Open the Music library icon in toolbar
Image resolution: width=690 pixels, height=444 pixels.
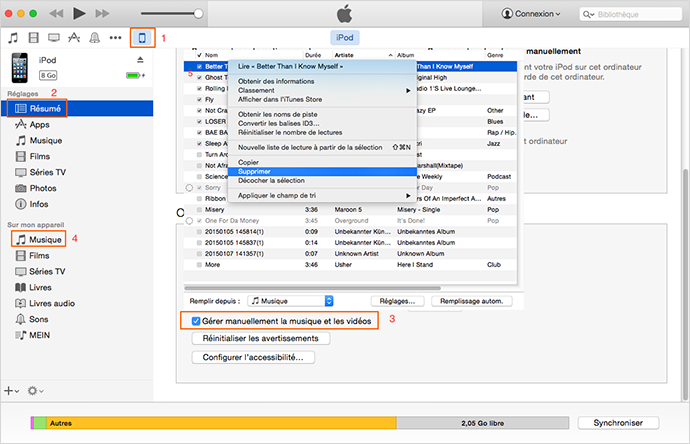13,38
